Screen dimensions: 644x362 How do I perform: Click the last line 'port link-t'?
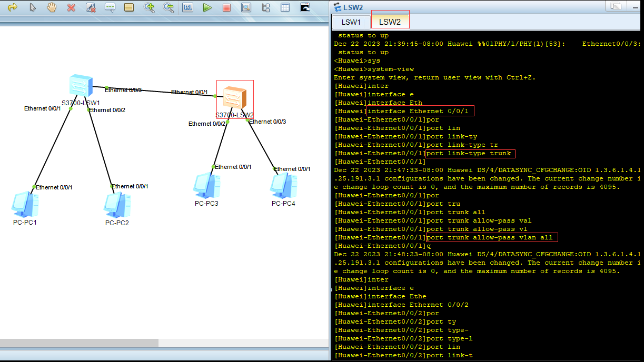point(403,355)
